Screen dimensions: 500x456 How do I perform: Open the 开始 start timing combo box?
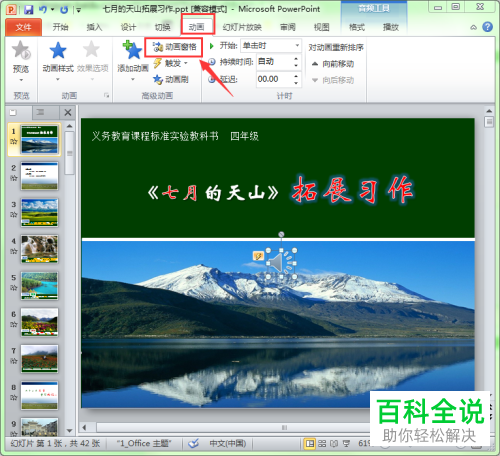tap(270, 46)
